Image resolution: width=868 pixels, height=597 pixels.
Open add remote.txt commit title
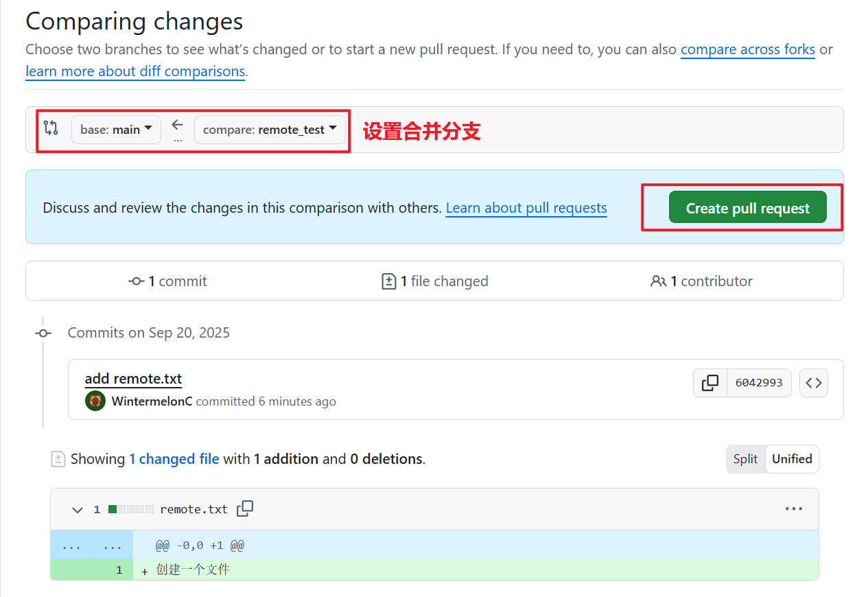133,379
